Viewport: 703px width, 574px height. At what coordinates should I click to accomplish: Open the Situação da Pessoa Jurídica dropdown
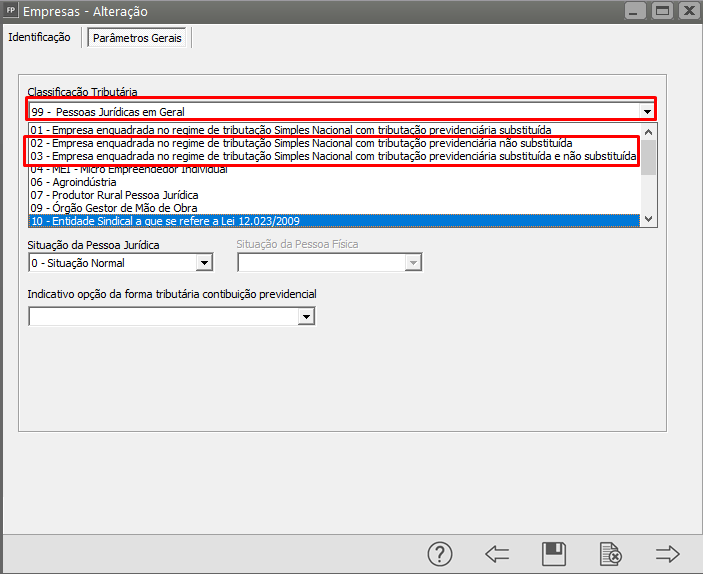(x=204, y=263)
